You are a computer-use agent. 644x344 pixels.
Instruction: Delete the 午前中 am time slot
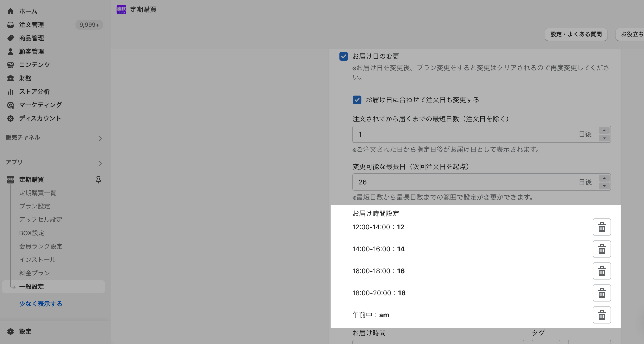click(x=601, y=315)
